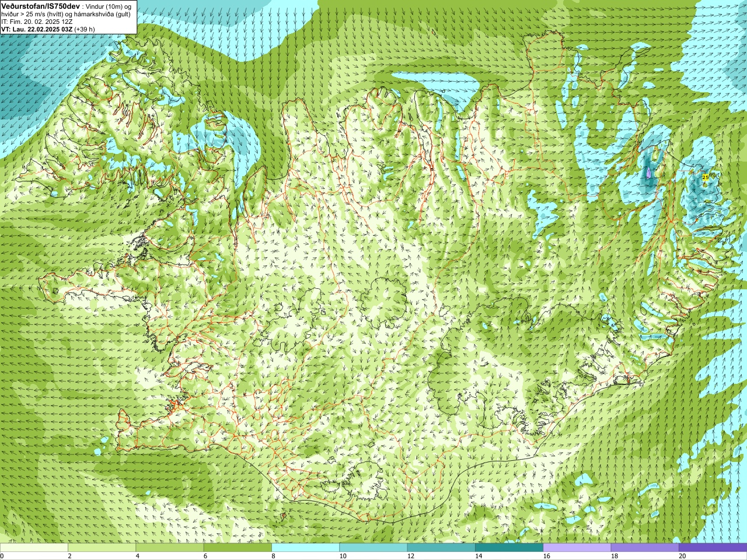Viewport: 747px width, 560px height.
Task: Pick the light cyan 8–10 legend swatch
Action: [x=305, y=548]
